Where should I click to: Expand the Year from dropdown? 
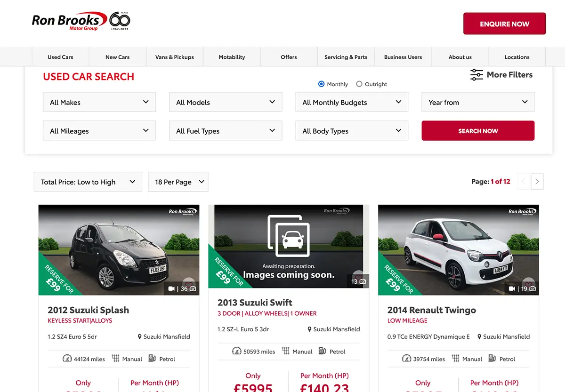point(478,102)
